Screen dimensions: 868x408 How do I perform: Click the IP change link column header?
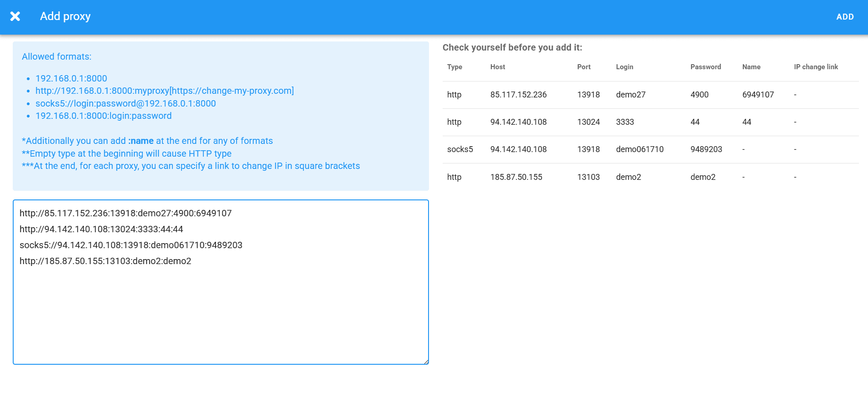816,67
